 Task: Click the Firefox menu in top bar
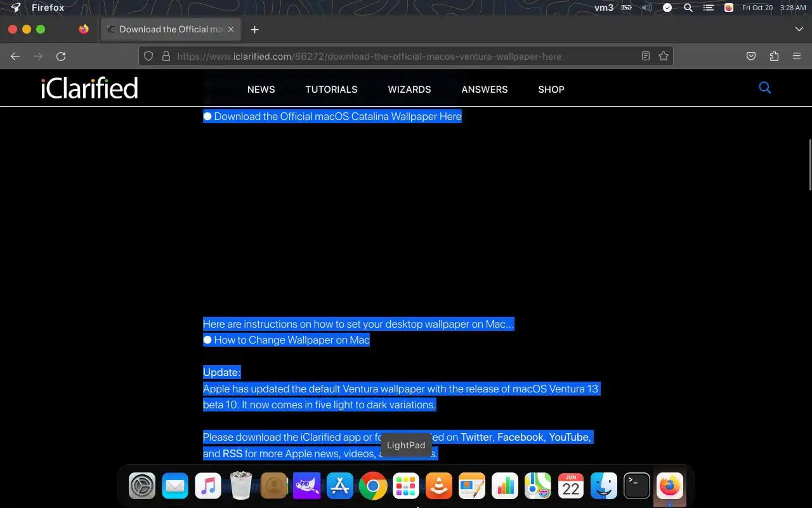point(48,8)
